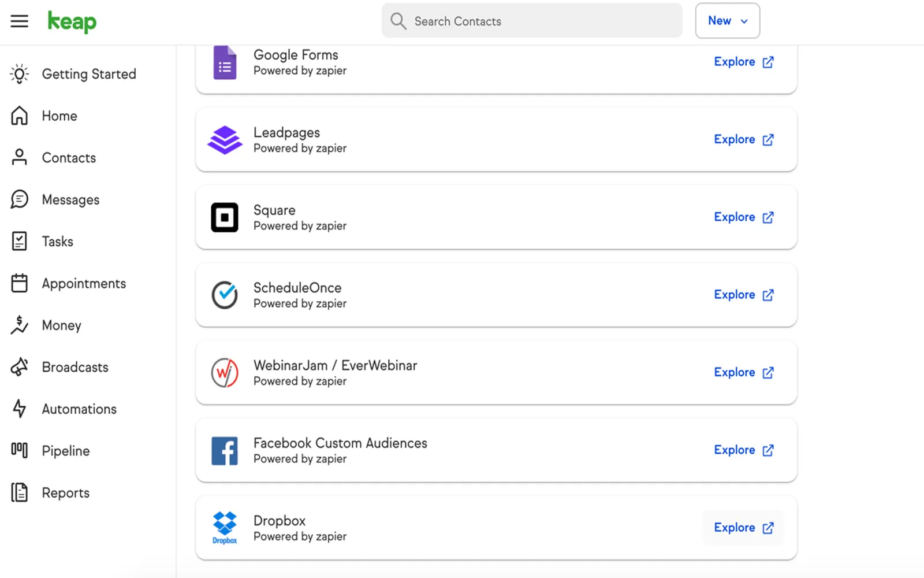924x578 pixels.
Task: Explore the Leadpages integration
Action: (743, 139)
